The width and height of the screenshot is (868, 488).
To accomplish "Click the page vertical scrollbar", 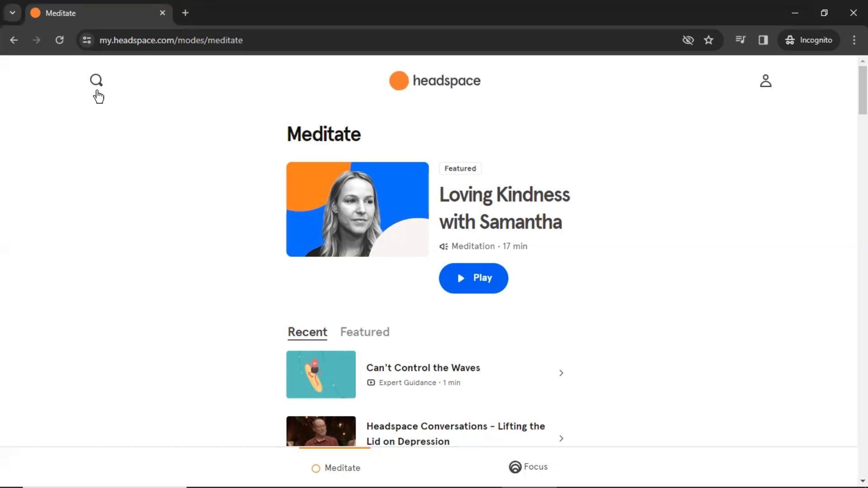I will [863, 90].
